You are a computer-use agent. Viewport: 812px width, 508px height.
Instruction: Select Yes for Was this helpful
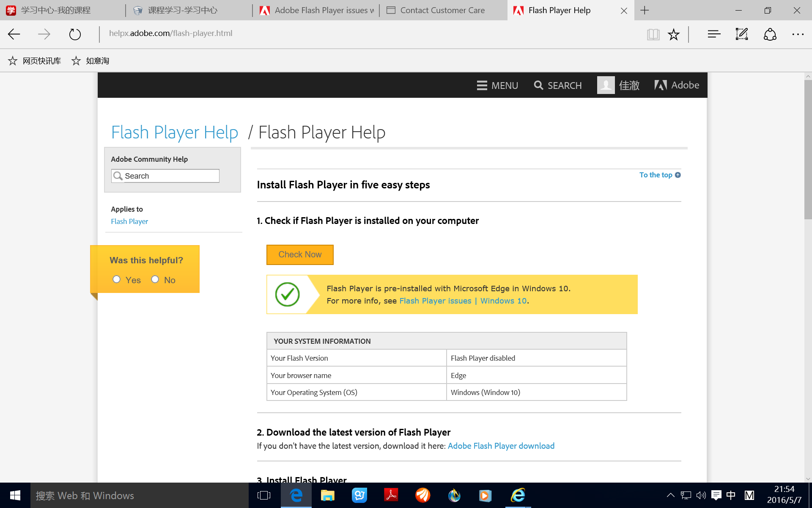(x=117, y=279)
